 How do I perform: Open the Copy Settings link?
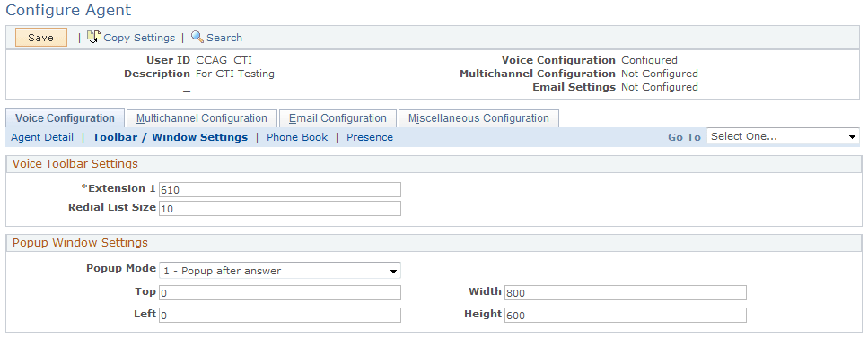pyautogui.click(x=139, y=38)
